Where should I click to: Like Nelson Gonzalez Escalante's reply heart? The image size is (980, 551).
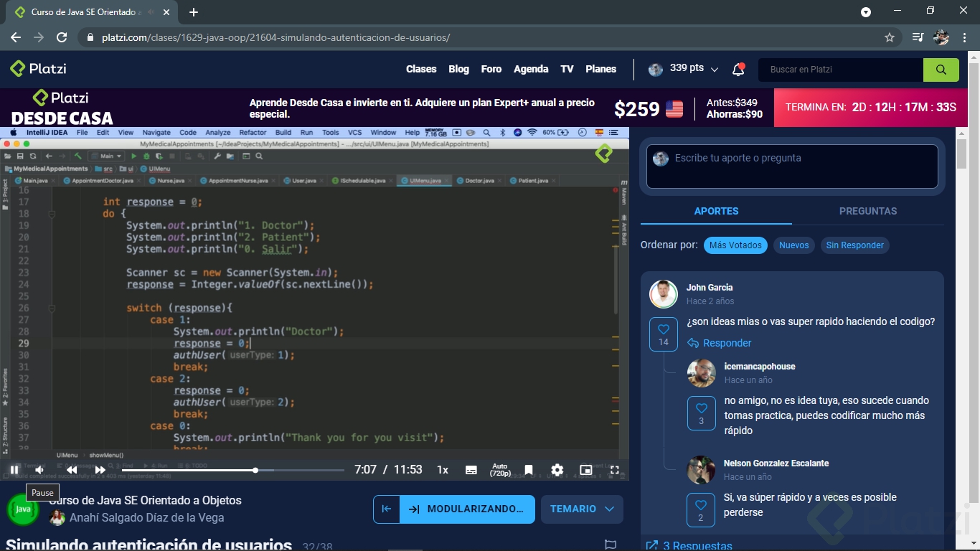pyautogui.click(x=701, y=510)
